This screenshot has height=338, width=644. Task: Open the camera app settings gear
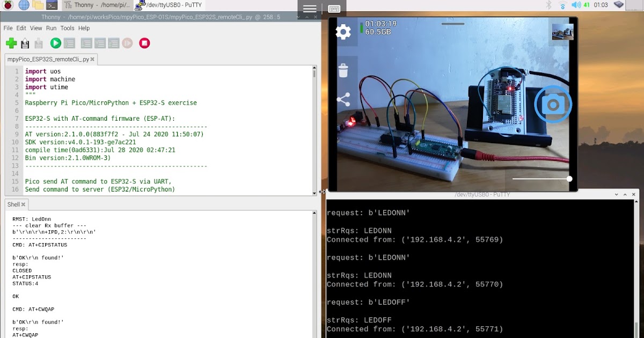(x=343, y=32)
